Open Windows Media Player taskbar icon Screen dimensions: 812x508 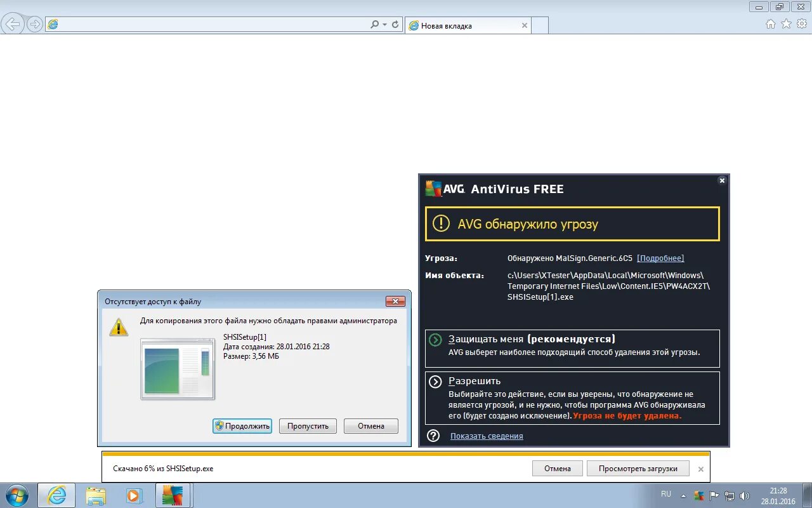coord(134,495)
